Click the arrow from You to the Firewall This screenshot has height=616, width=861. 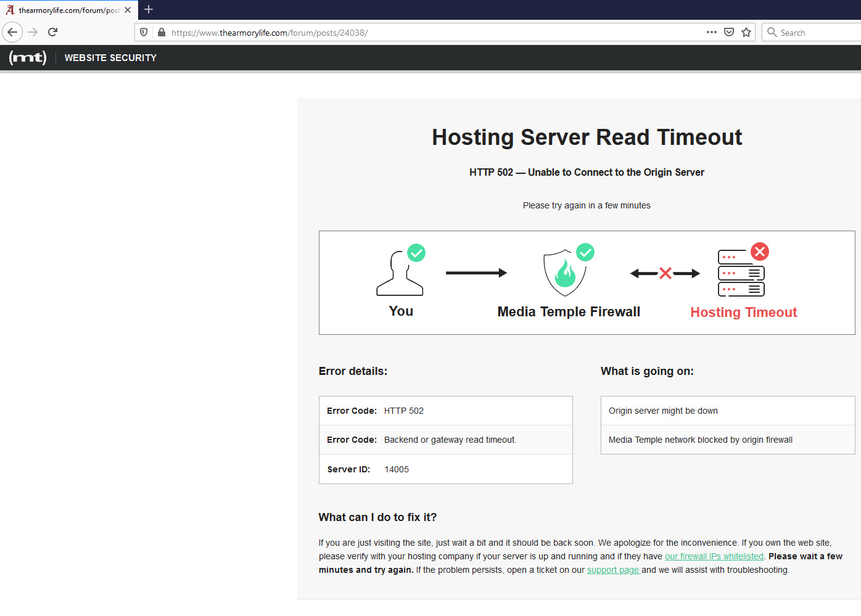pyautogui.click(x=476, y=273)
